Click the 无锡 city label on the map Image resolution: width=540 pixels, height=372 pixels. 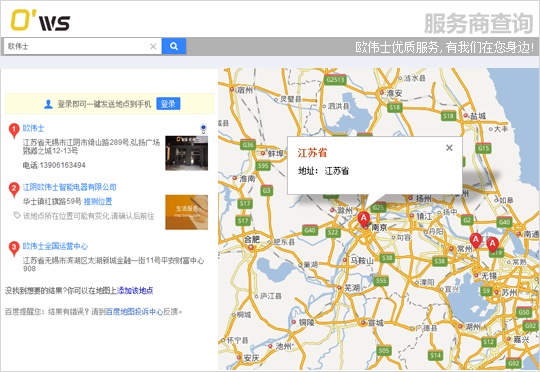click(489, 276)
